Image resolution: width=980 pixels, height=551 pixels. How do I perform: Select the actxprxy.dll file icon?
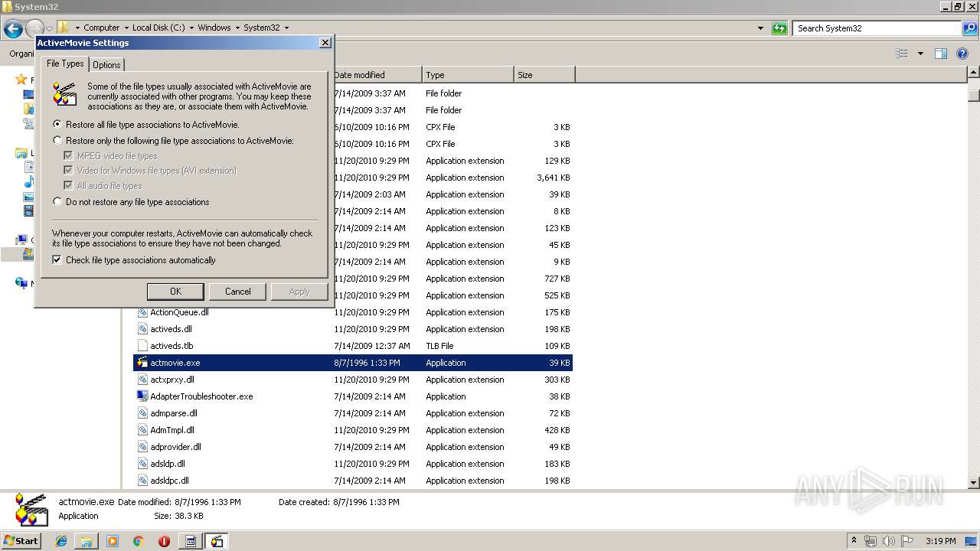[142, 380]
